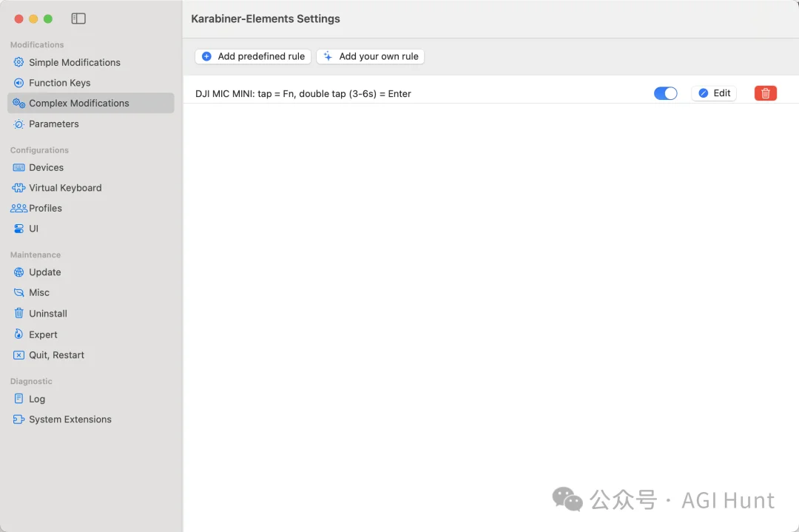Show the Misc maintenance page
The height and width of the screenshot is (532, 799).
click(x=39, y=292)
